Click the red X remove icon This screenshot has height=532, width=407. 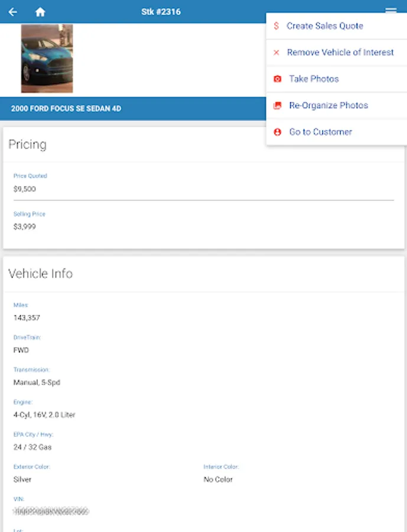276,53
